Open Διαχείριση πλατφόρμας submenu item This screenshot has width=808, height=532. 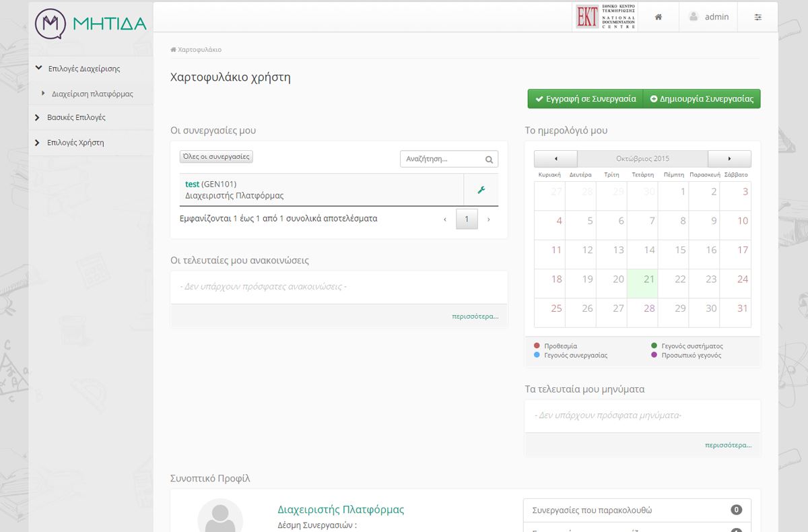coord(92,94)
